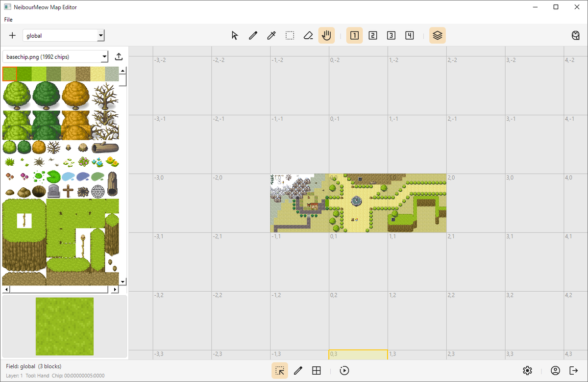The width and height of the screenshot is (588, 382).
Task: Select the rectangle marquee selection tool
Action: coord(290,35)
